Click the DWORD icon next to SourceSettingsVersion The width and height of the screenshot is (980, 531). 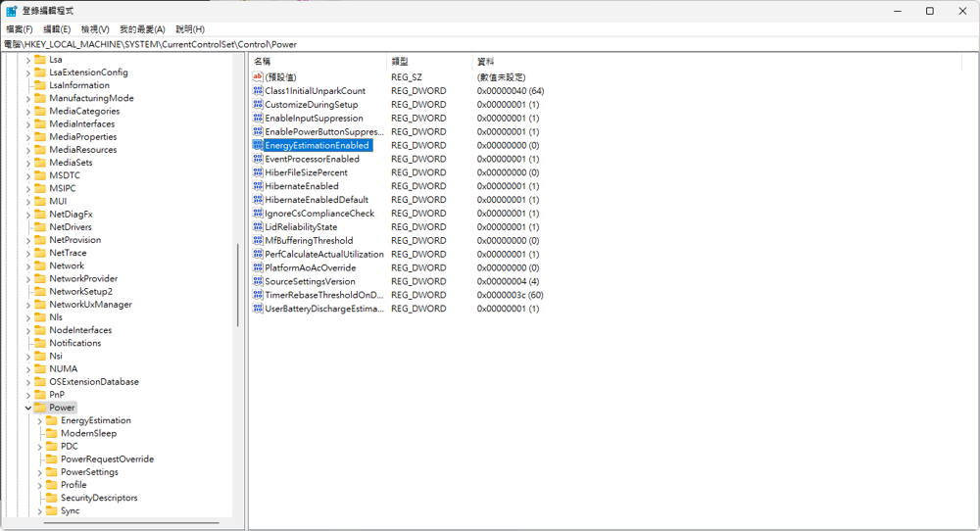pos(258,281)
